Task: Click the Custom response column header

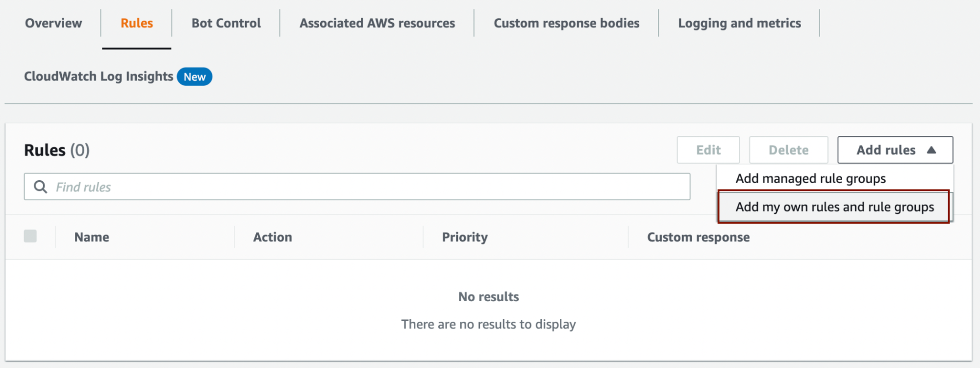Action: (698, 237)
